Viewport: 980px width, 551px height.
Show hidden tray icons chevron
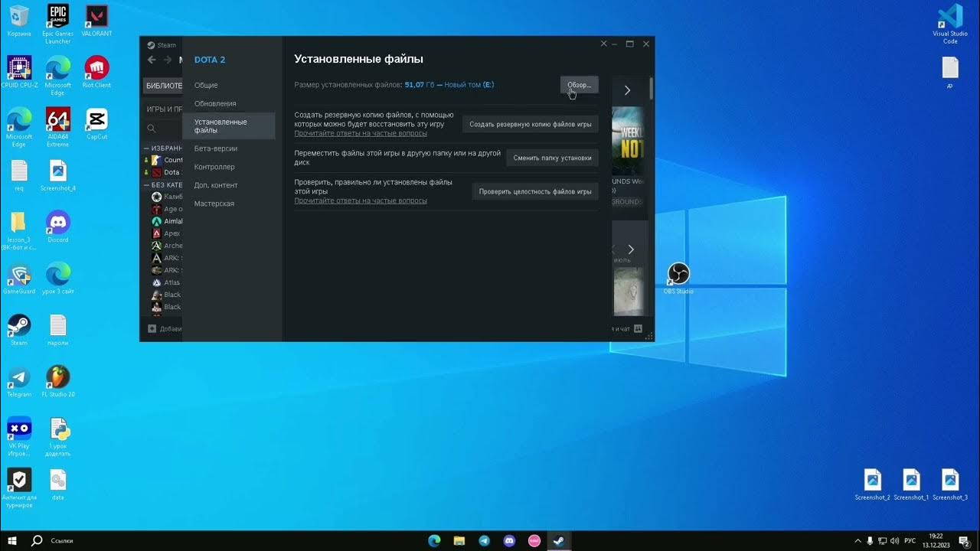coord(858,541)
